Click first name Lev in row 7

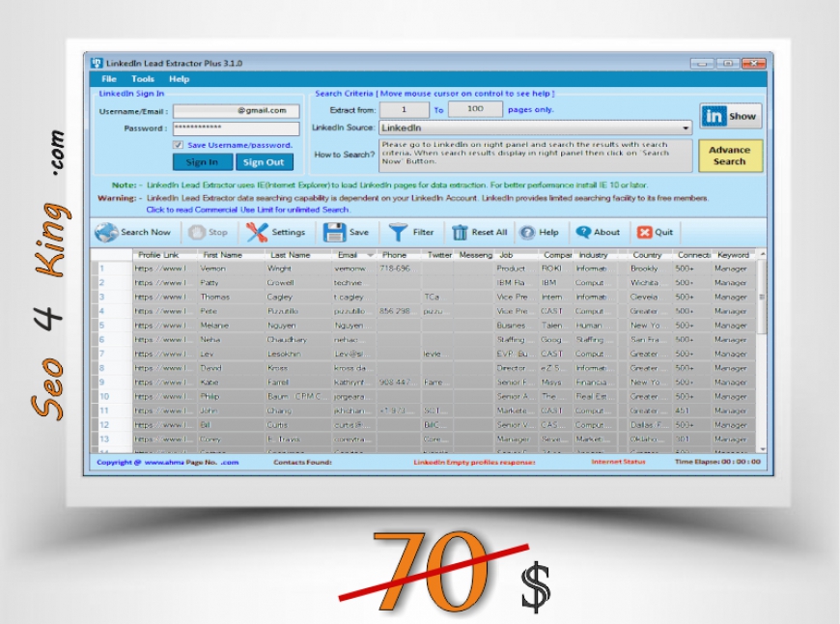pyautogui.click(x=207, y=354)
